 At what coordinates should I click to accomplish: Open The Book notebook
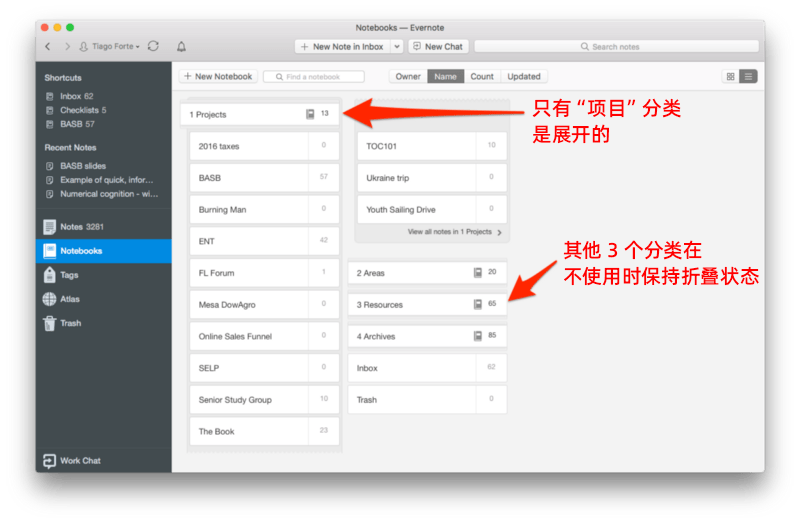point(264,431)
